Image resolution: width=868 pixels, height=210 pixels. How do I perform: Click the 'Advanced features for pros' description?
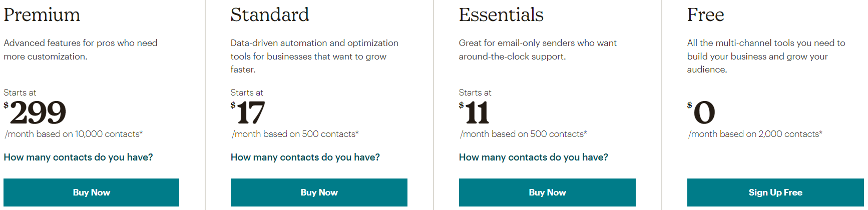coord(81,49)
